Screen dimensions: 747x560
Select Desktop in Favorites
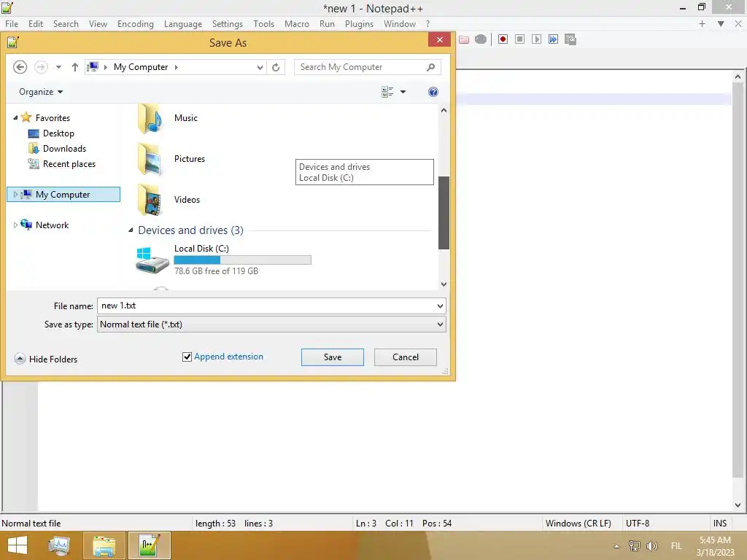click(x=52, y=133)
